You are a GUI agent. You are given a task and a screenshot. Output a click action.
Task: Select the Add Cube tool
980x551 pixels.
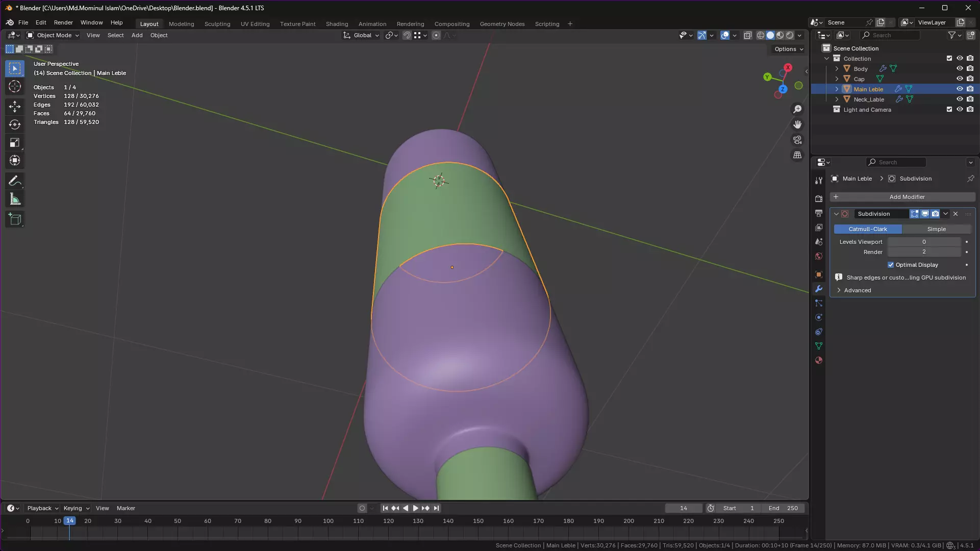[x=15, y=220]
